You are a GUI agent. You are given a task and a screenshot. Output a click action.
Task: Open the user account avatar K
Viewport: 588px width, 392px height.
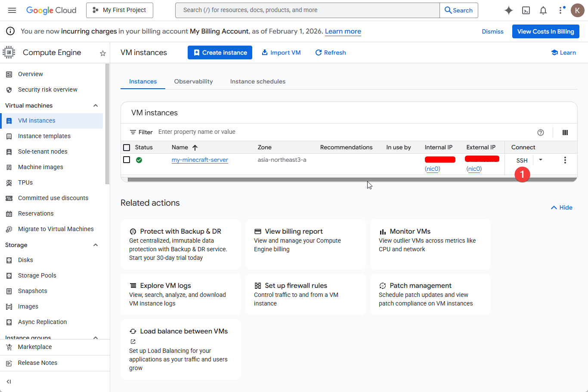(577, 10)
